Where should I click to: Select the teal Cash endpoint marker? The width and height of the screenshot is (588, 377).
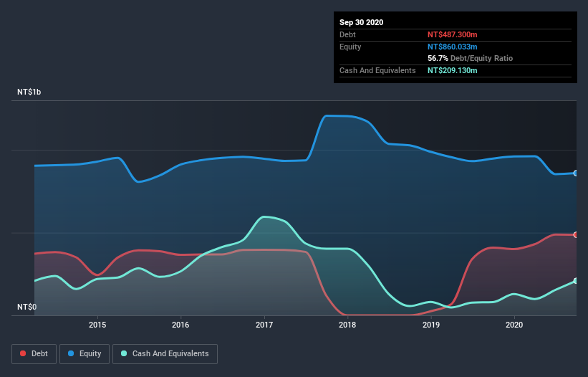pyautogui.click(x=576, y=281)
